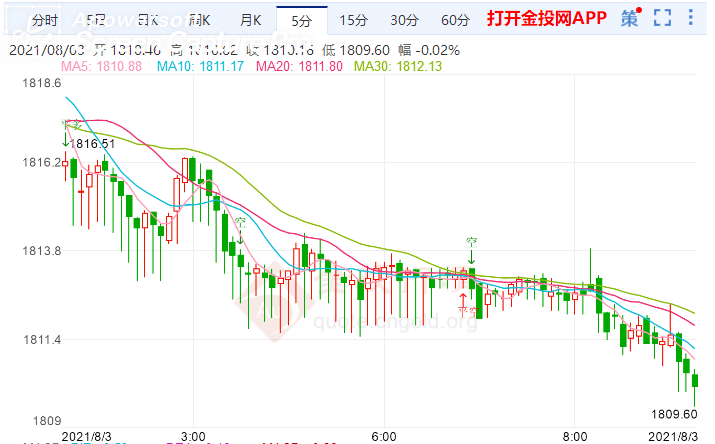Click the 打开金投网APP link

[546, 19]
